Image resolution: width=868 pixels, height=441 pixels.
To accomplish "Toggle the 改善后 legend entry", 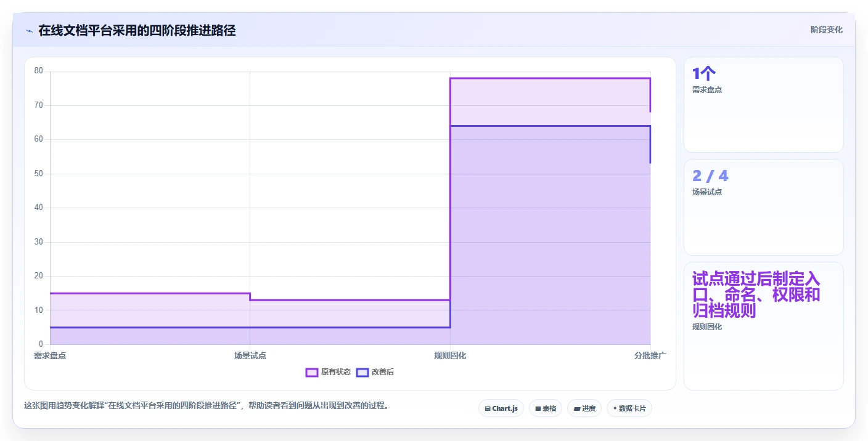I will click(375, 372).
